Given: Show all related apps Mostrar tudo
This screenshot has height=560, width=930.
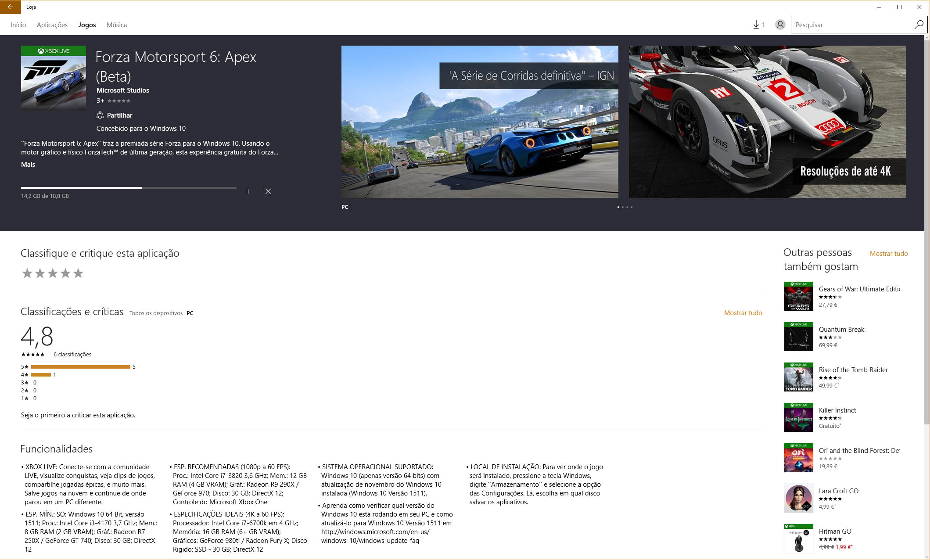Looking at the screenshot, I should coord(888,254).
